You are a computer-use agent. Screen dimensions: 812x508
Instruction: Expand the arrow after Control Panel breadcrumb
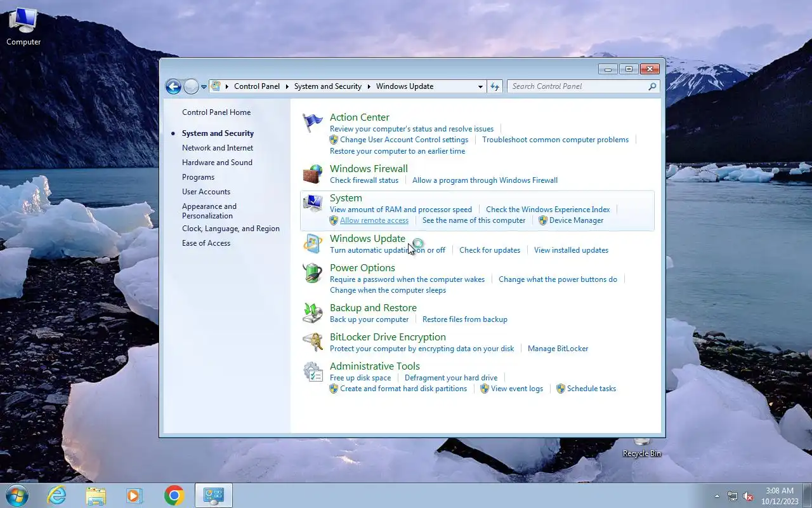[x=287, y=86]
